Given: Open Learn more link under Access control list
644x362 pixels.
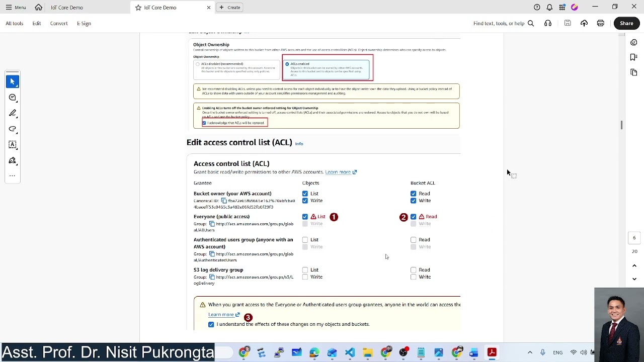Looking at the screenshot, I should point(341,172).
